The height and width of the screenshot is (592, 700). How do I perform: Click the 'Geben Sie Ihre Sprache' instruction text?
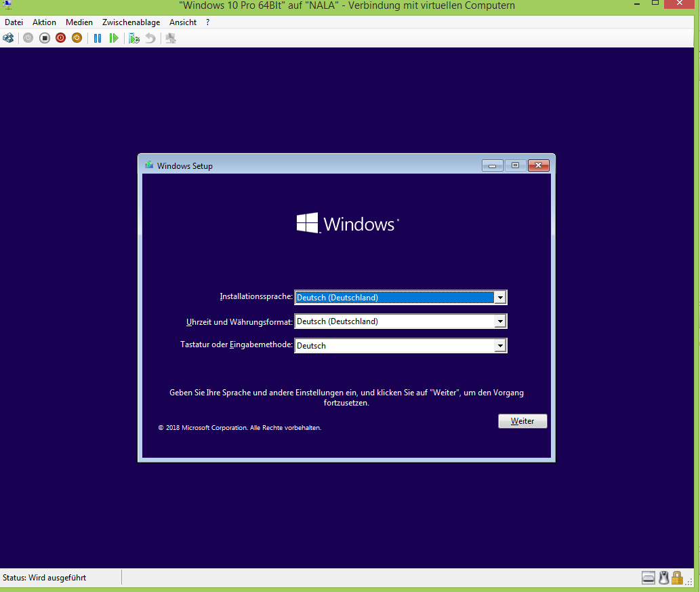tap(346, 397)
